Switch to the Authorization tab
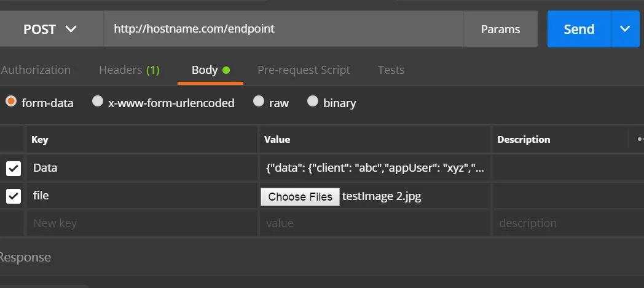 point(36,70)
